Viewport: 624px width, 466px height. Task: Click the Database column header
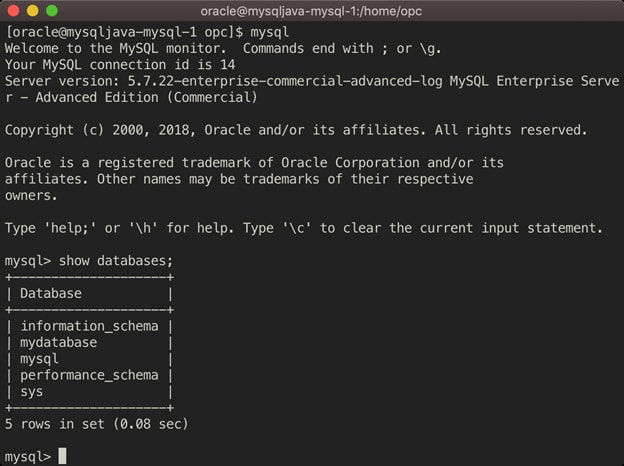[51, 293]
